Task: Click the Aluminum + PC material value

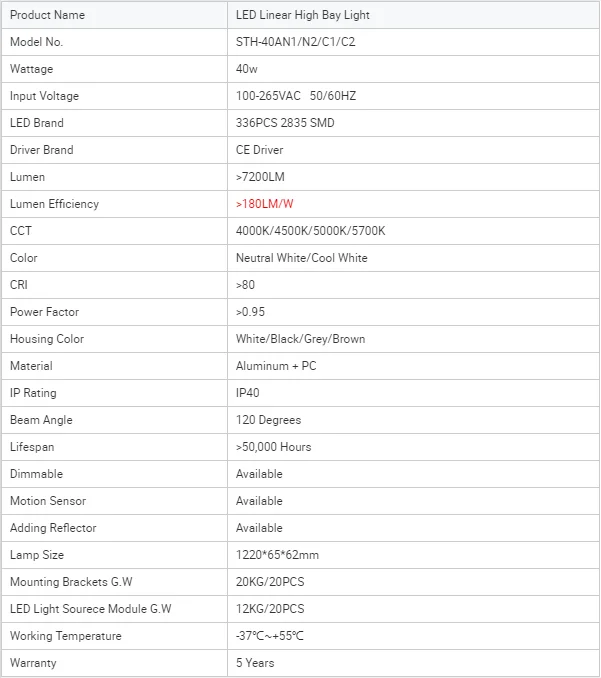Action: pos(276,366)
